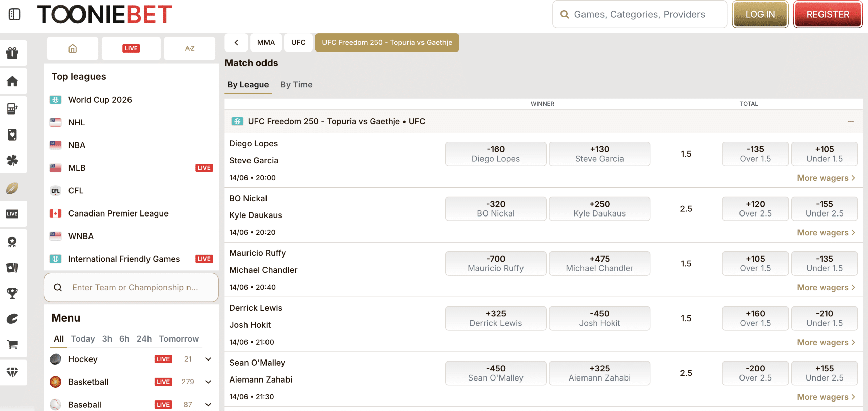Open More wagers for Nickal vs Daukaus
Viewport: 868px width, 411px height.
(x=826, y=232)
